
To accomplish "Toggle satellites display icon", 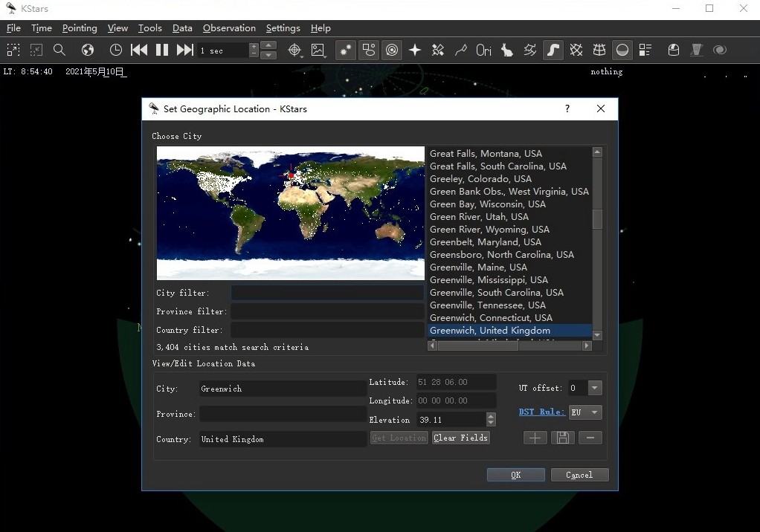I will click(x=438, y=50).
